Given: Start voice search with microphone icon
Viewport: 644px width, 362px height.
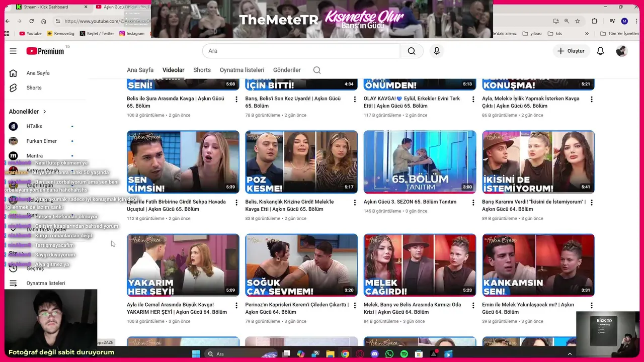Looking at the screenshot, I should tap(437, 51).
